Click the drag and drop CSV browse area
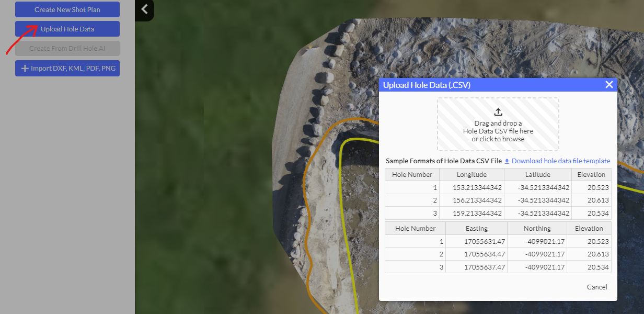 [498, 131]
